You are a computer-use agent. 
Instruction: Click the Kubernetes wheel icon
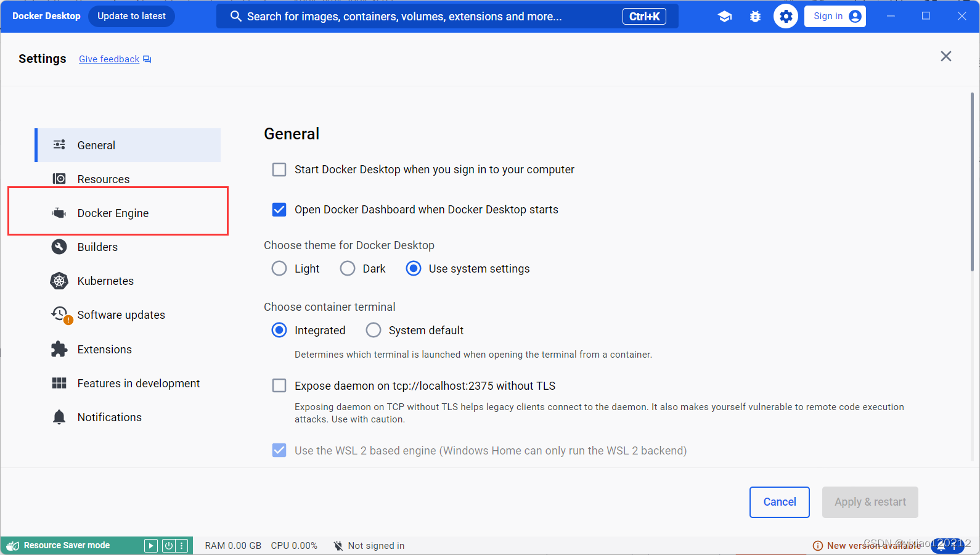[59, 281]
